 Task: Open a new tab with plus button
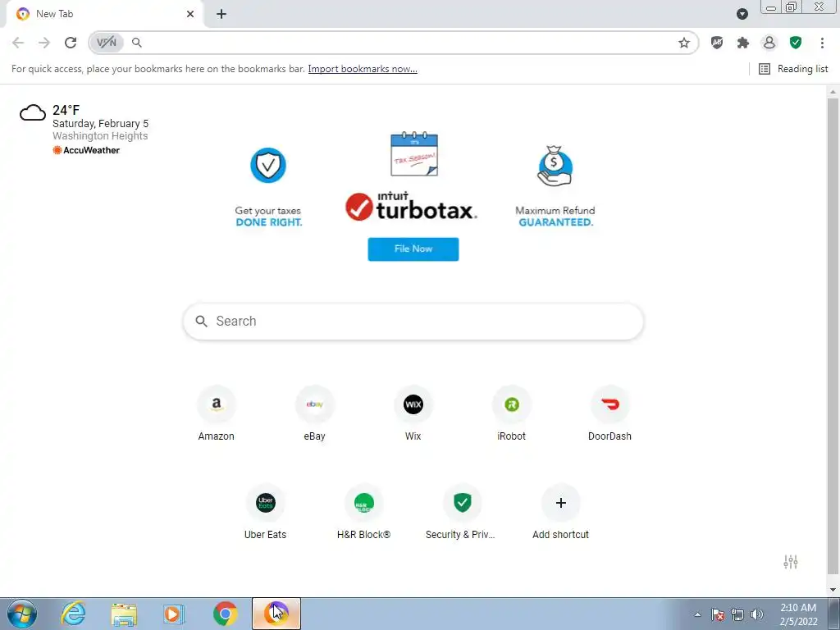coord(221,14)
